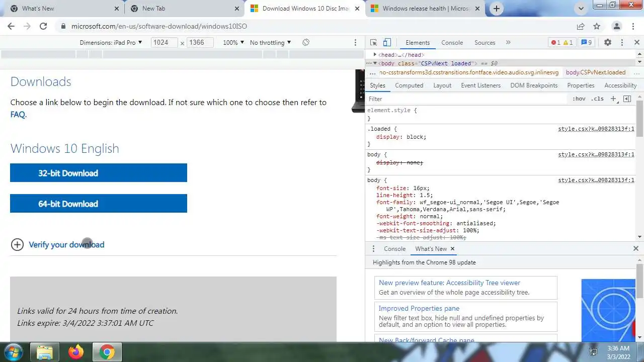Click the browser back arrow
The height and width of the screenshot is (362, 644).
[x=11, y=26]
